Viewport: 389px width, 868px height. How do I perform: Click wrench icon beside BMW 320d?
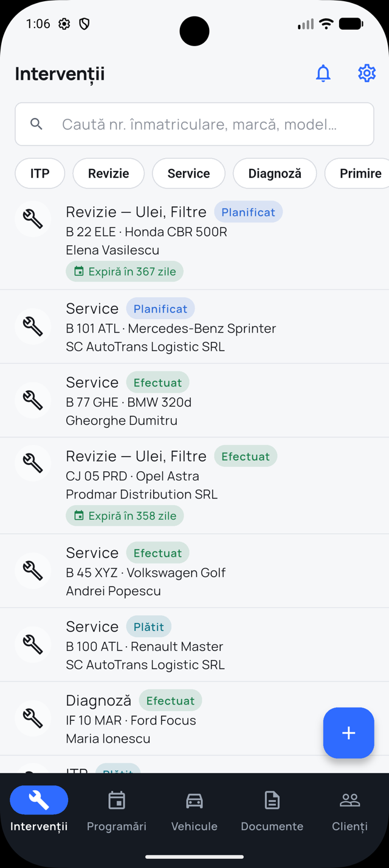pos(33,400)
